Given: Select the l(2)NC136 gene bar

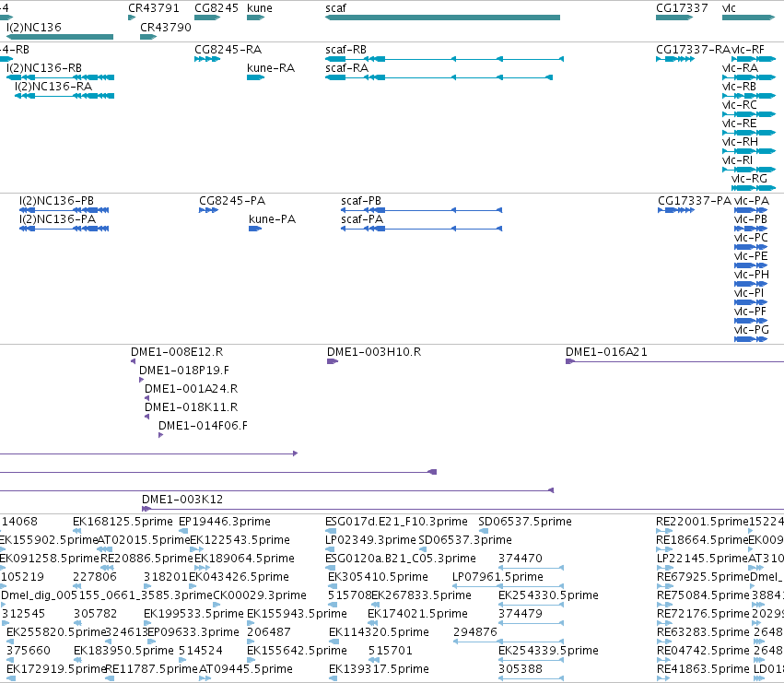Looking at the screenshot, I should [x=60, y=37].
